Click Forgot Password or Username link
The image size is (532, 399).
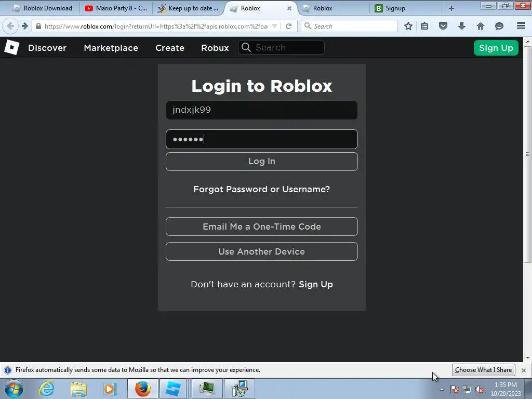pyautogui.click(x=262, y=189)
